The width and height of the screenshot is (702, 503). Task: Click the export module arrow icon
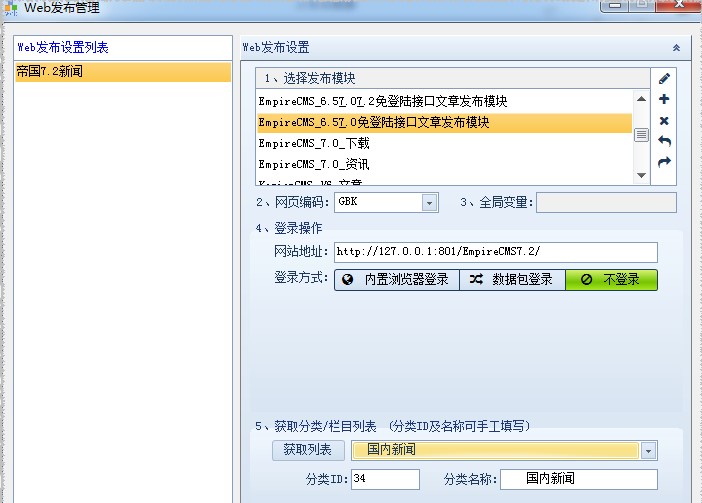[x=664, y=162]
